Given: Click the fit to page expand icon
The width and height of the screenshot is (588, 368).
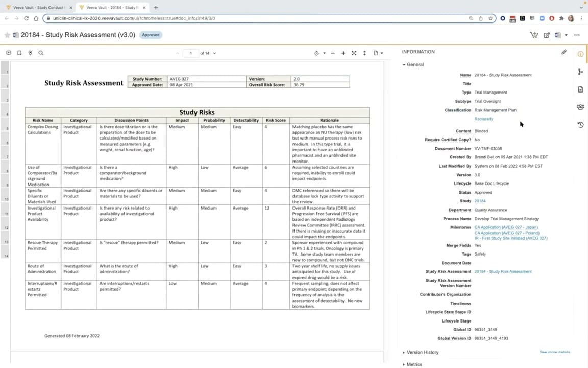Looking at the screenshot, I should [354, 53].
